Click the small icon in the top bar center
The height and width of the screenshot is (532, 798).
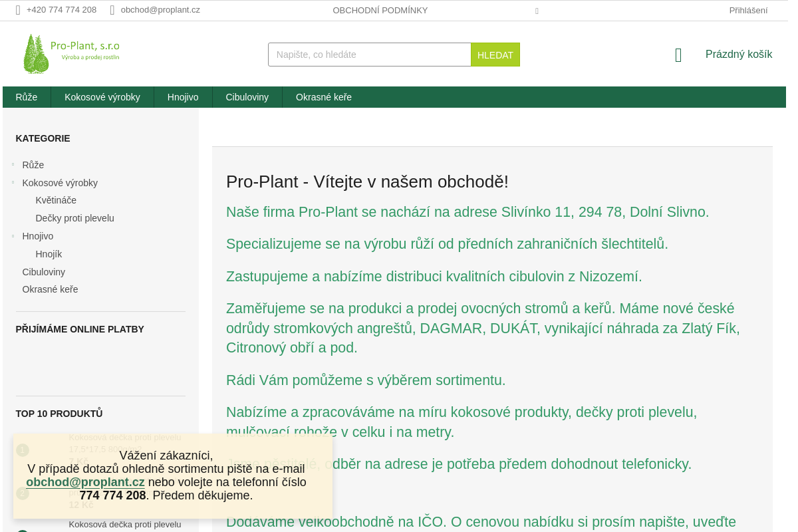pyautogui.click(x=537, y=11)
